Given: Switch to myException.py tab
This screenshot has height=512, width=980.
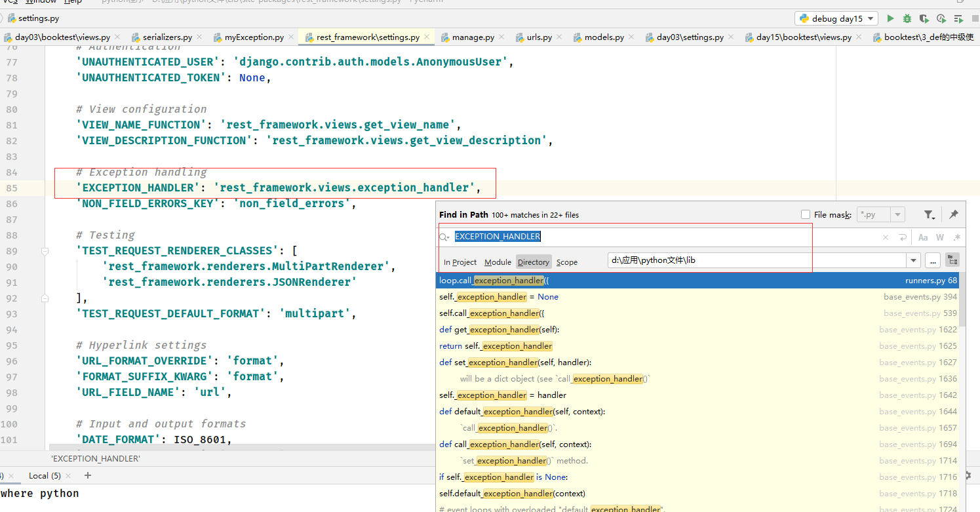Looking at the screenshot, I should (254, 37).
